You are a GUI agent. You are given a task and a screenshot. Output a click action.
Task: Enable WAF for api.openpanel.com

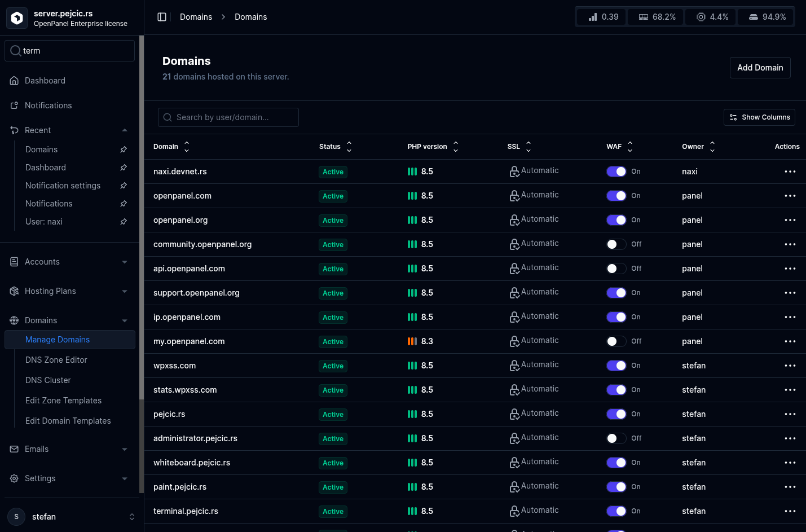[616, 269]
